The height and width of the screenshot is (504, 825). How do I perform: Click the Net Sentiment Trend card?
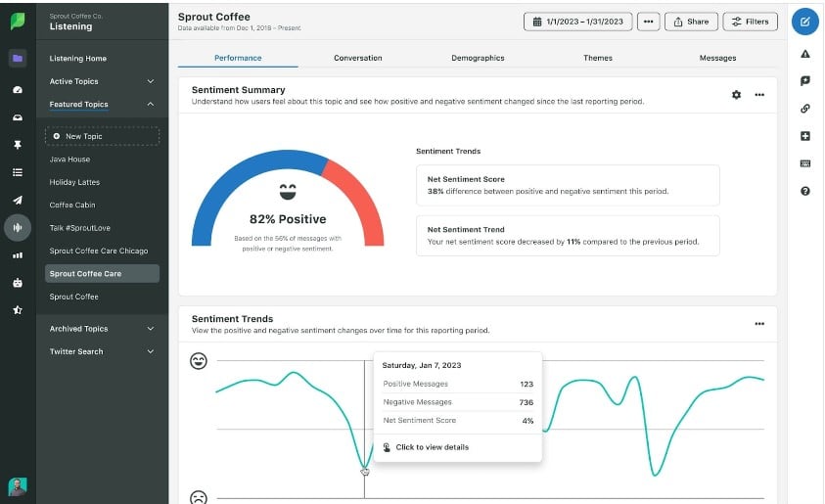(x=568, y=236)
